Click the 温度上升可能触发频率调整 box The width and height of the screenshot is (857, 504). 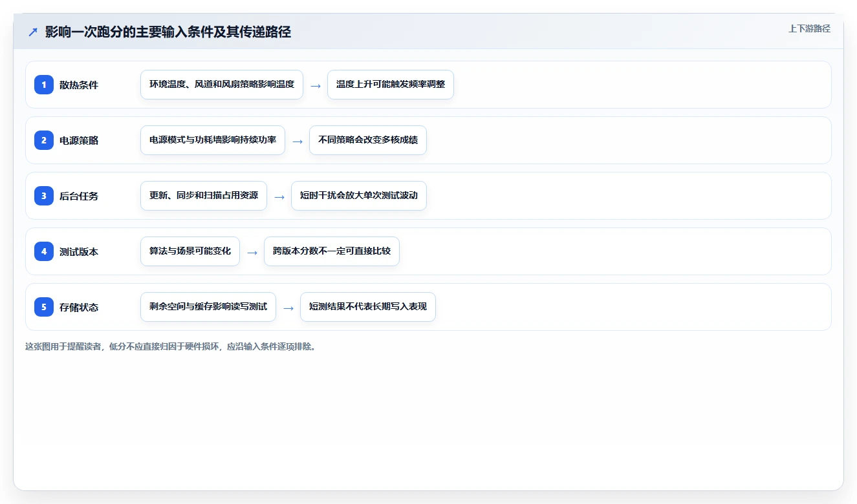(391, 85)
